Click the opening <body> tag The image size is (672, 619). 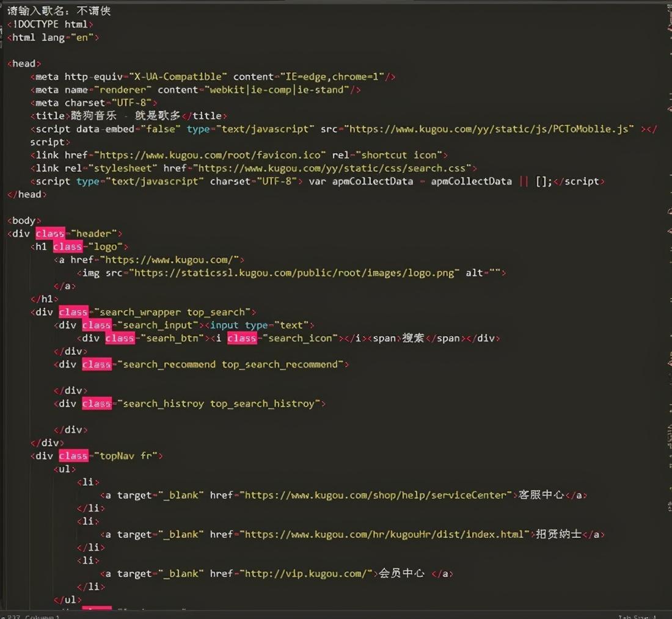24,220
